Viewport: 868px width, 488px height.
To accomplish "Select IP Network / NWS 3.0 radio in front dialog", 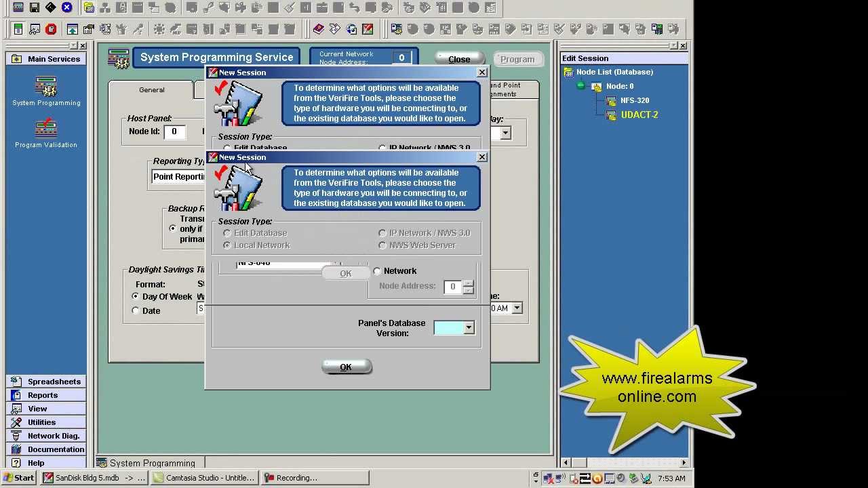I will (382, 233).
